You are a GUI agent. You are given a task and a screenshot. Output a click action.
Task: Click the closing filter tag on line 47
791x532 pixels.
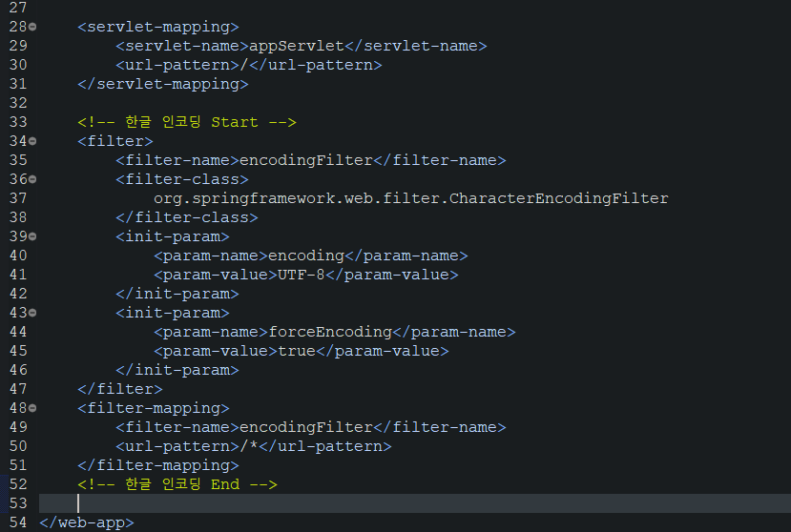120,389
